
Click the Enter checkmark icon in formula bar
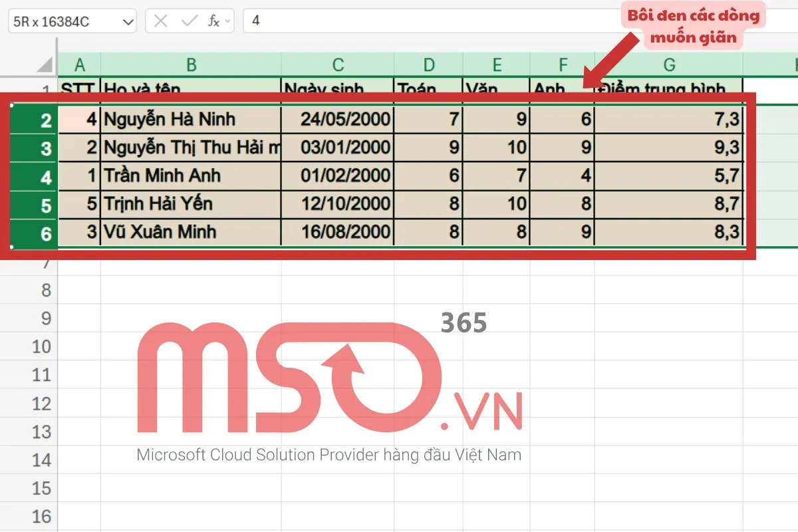[190, 21]
